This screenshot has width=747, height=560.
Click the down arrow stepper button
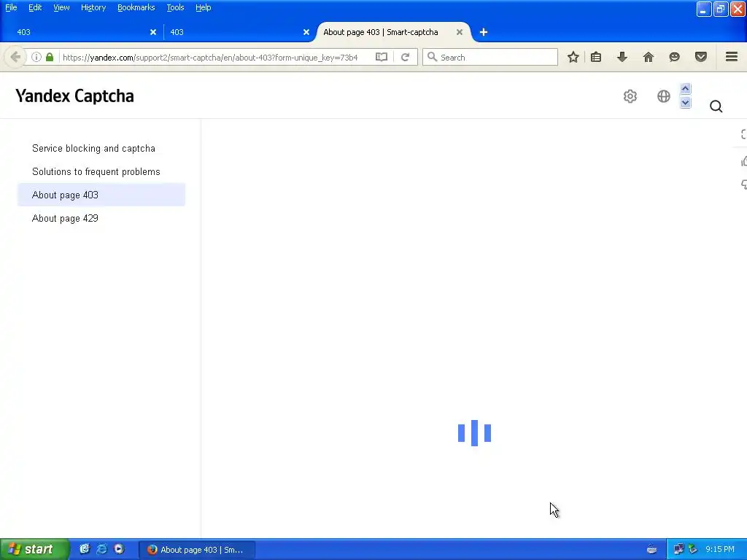686,102
